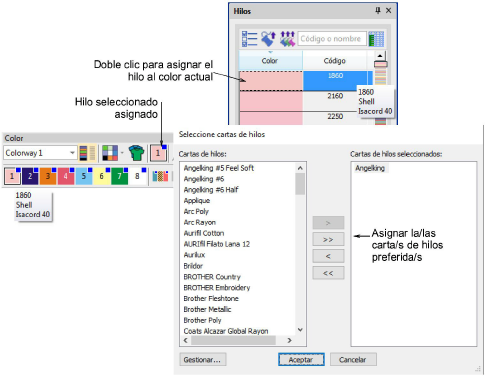Select palette color 1 pink
Screen dimensions: 485x388
coord(12,176)
